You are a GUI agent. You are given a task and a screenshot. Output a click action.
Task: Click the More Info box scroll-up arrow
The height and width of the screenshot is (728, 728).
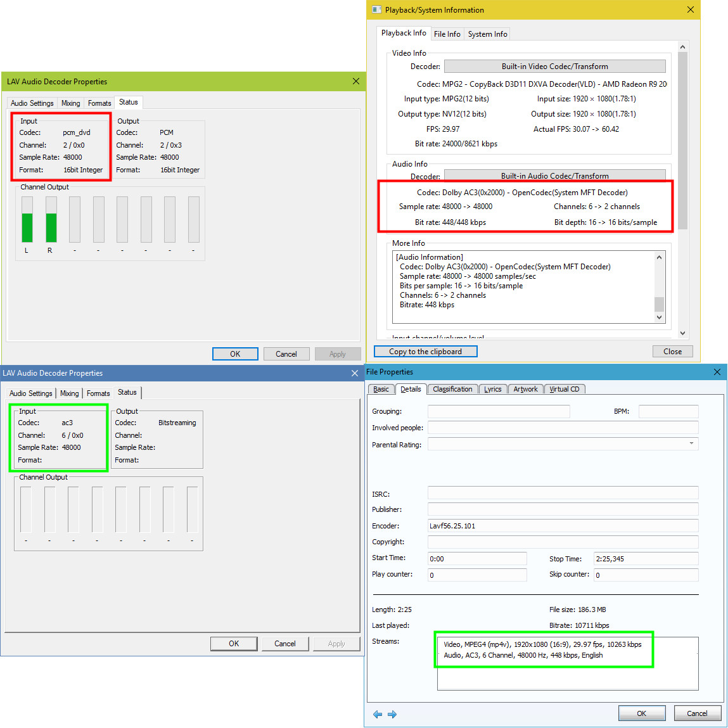pyautogui.click(x=659, y=257)
